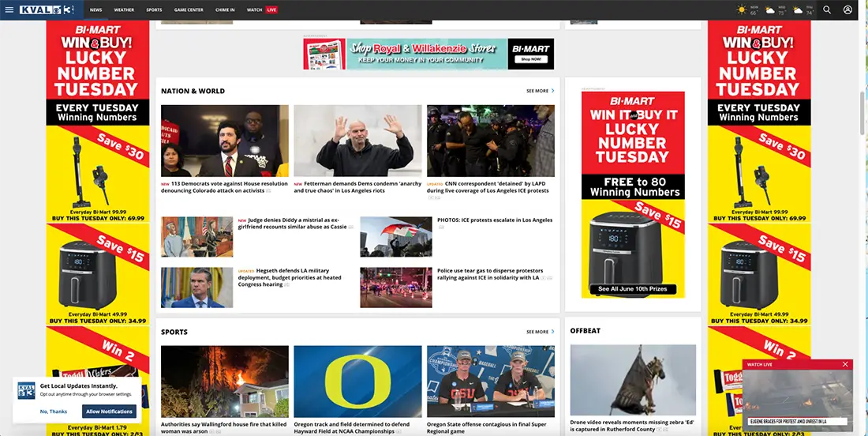
Task: Click the Sports section heading
Action: (x=174, y=332)
